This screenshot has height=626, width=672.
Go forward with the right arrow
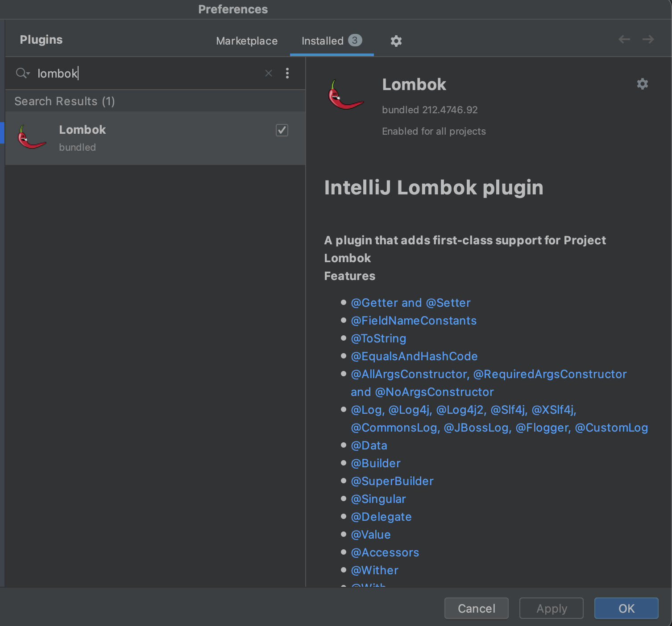coord(648,39)
